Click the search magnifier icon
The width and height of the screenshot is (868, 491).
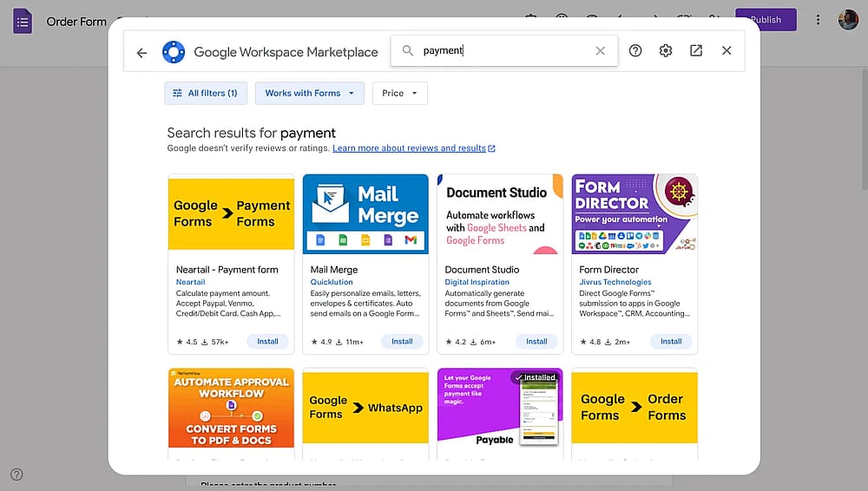coord(408,51)
